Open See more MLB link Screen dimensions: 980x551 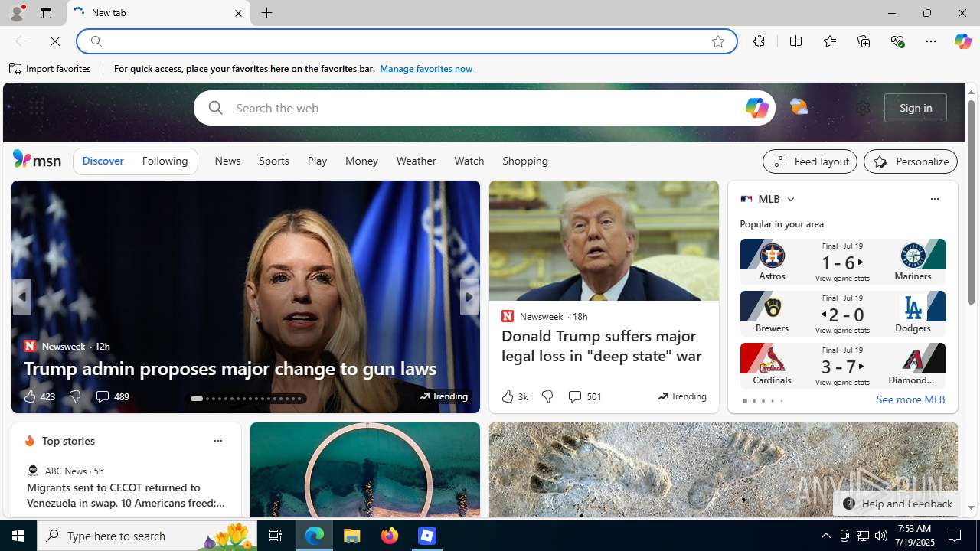point(910,399)
